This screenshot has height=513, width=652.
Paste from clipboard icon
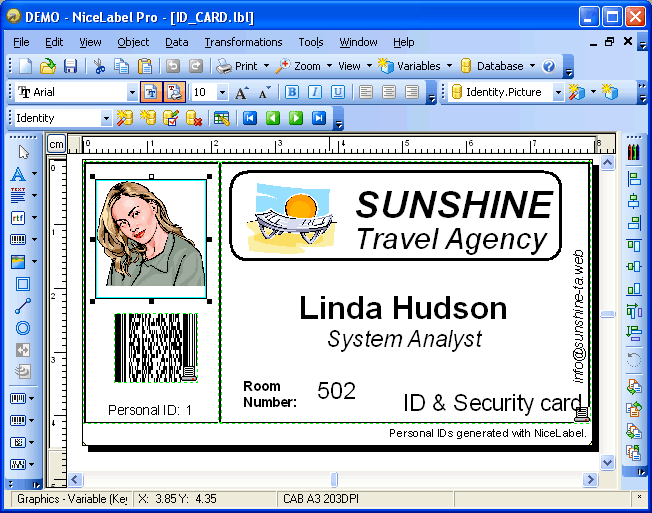(145, 66)
